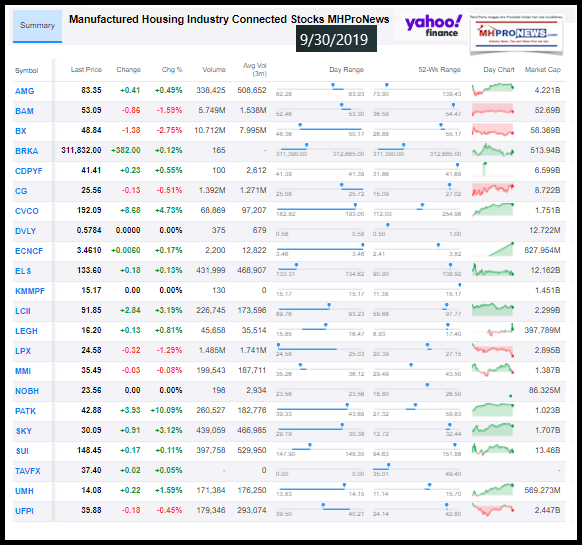Sort by the Change column header
582x545 pixels.
tap(128, 70)
